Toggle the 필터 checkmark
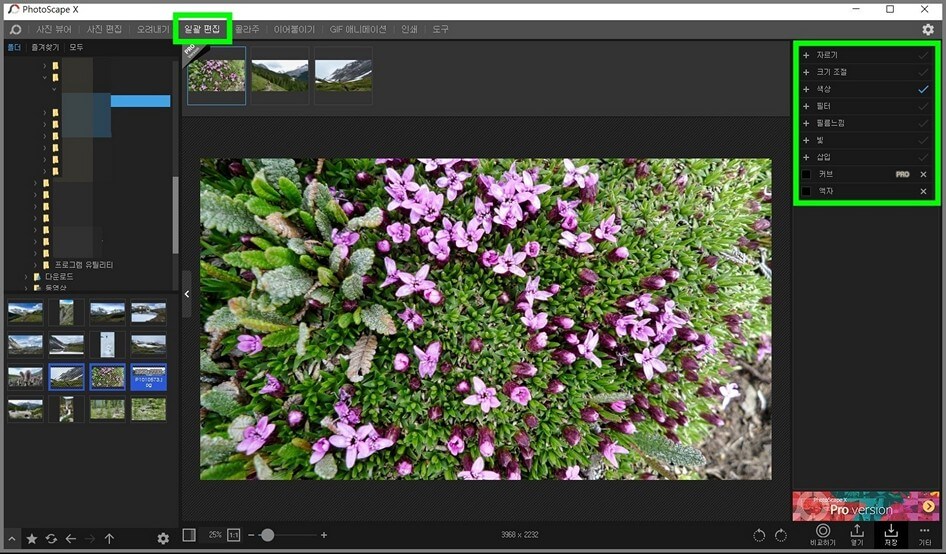 923,106
